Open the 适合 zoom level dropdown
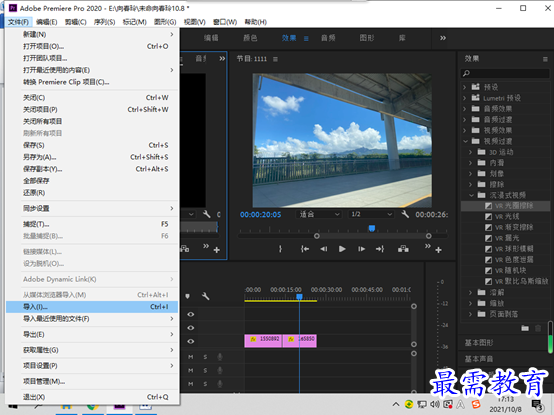Image resolution: width=554 pixels, height=415 pixels. point(319,214)
